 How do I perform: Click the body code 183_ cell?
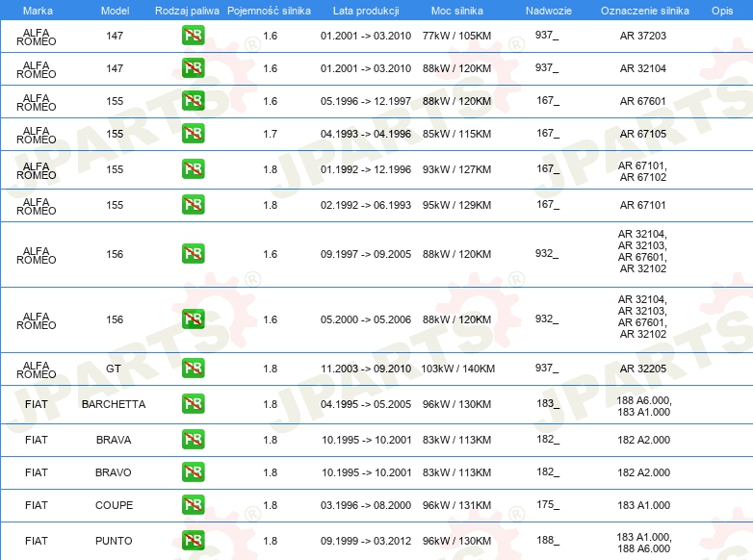point(548,403)
